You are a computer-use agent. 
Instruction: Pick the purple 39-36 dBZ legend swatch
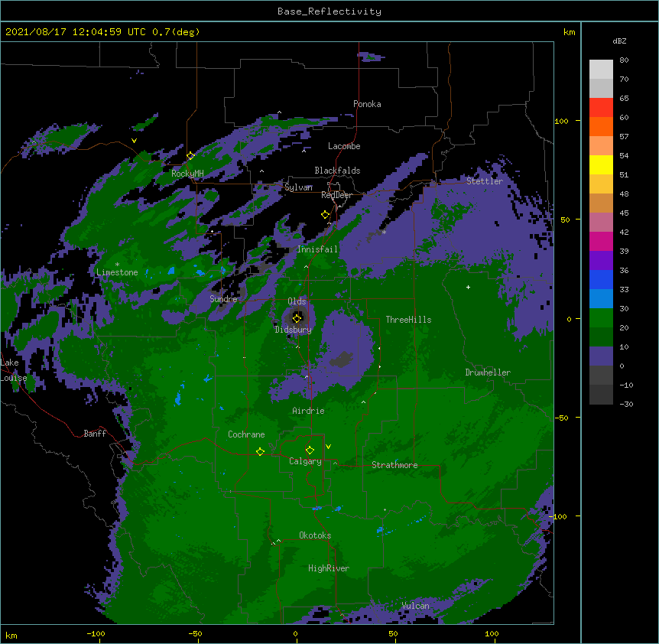coord(601,260)
